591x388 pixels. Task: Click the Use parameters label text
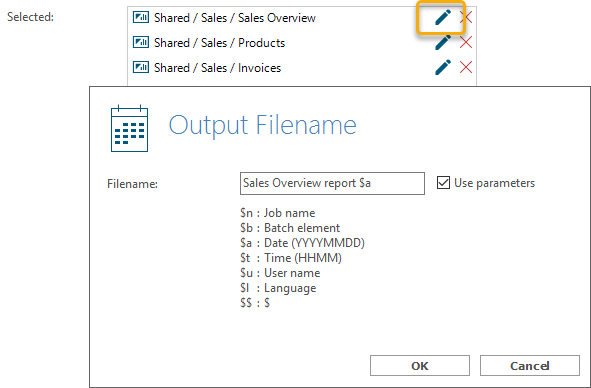coord(494,183)
